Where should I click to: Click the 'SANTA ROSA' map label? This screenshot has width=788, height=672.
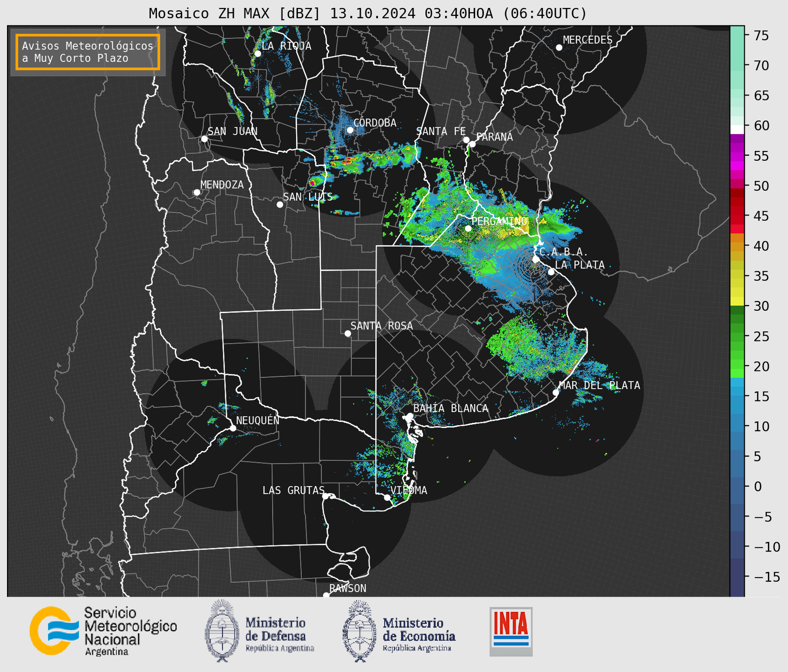pos(382,326)
